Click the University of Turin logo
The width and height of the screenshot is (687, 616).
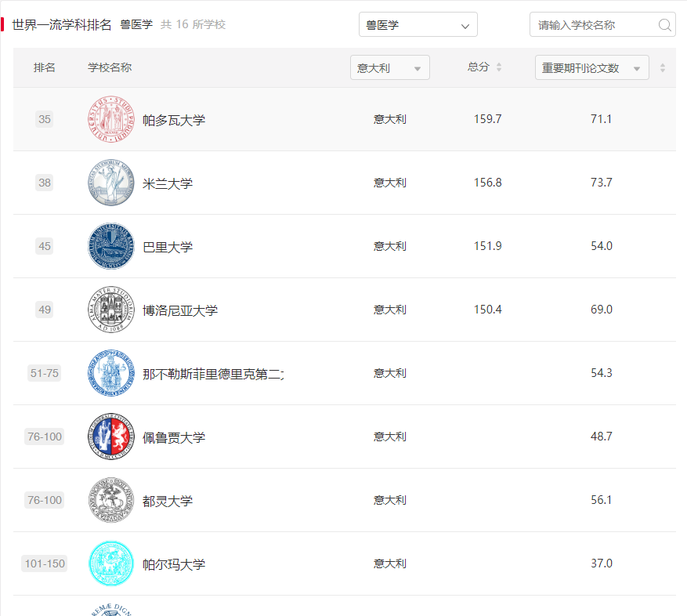pyautogui.click(x=111, y=500)
